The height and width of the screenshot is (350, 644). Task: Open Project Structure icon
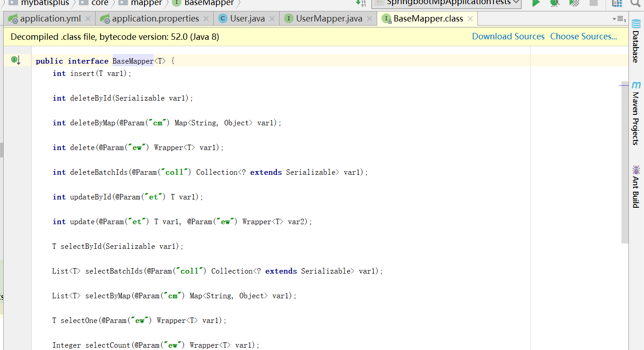click(617, 3)
